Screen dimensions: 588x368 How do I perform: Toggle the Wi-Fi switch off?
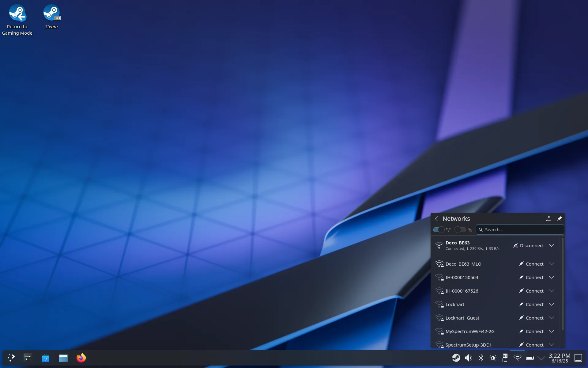click(x=439, y=230)
